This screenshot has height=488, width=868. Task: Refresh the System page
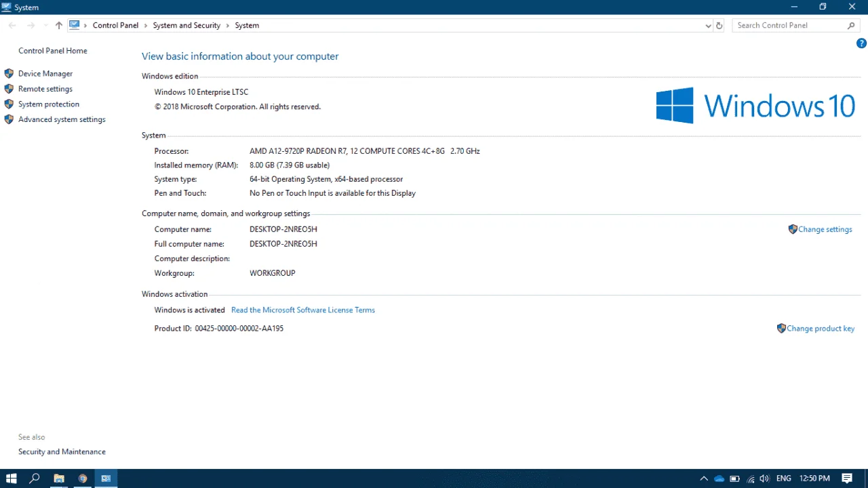coord(719,25)
